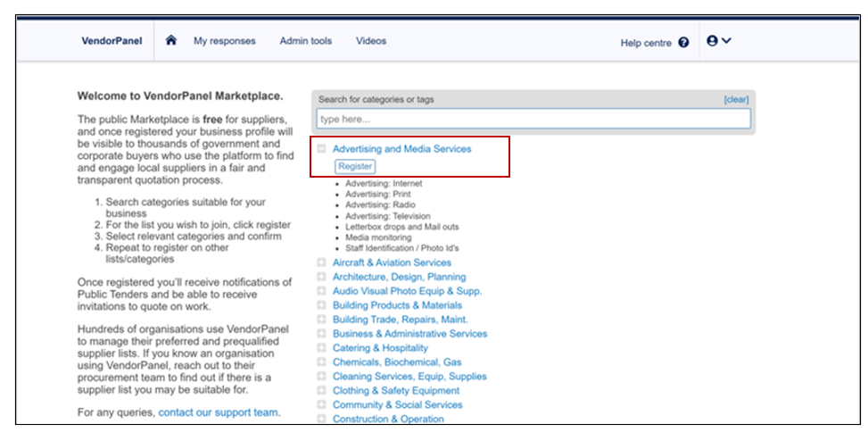The width and height of the screenshot is (868, 432).
Task: Open Advertising and Media Services link
Action: click(x=402, y=149)
